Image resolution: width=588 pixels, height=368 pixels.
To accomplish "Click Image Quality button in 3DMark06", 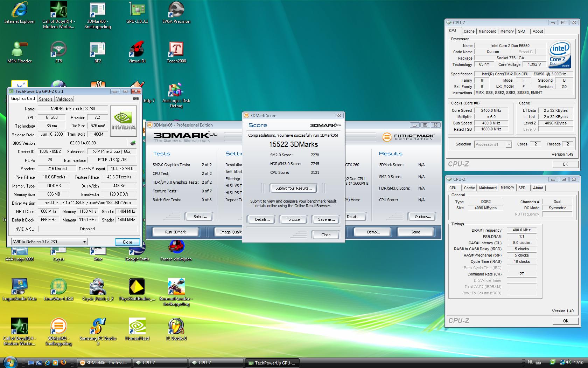I will coord(229,232).
